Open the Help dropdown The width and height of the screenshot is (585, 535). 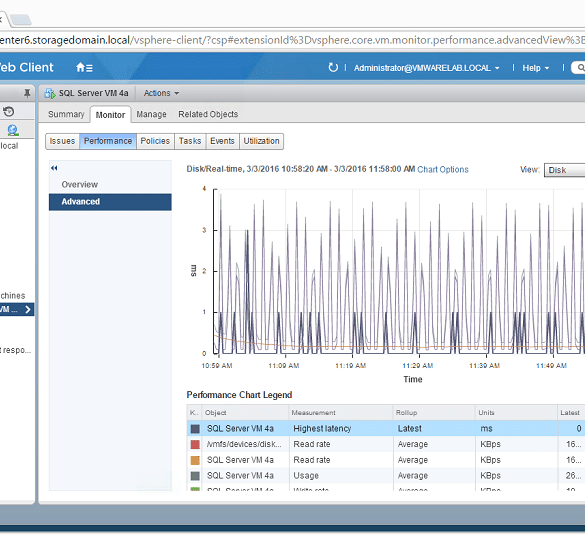click(x=536, y=68)
